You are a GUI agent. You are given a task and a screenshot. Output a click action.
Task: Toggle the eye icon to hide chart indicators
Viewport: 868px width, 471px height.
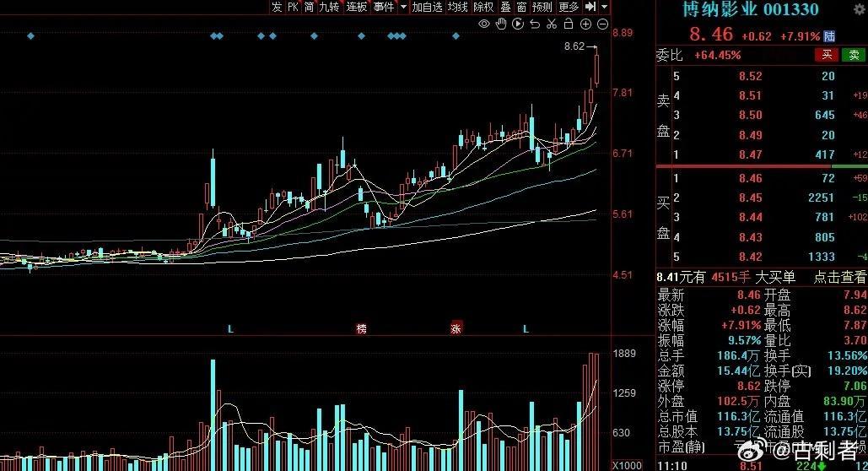point(484,24)
